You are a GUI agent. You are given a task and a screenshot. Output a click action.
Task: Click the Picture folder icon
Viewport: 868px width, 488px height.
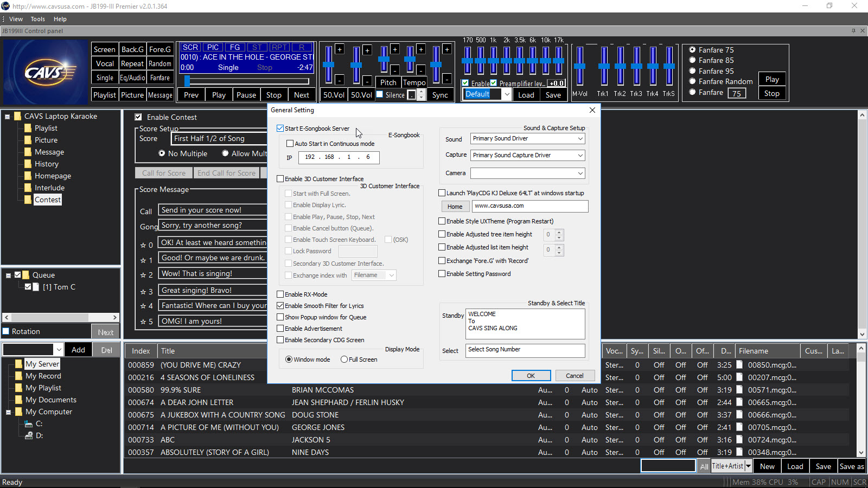pyautogui.click(x=28, y=140)
